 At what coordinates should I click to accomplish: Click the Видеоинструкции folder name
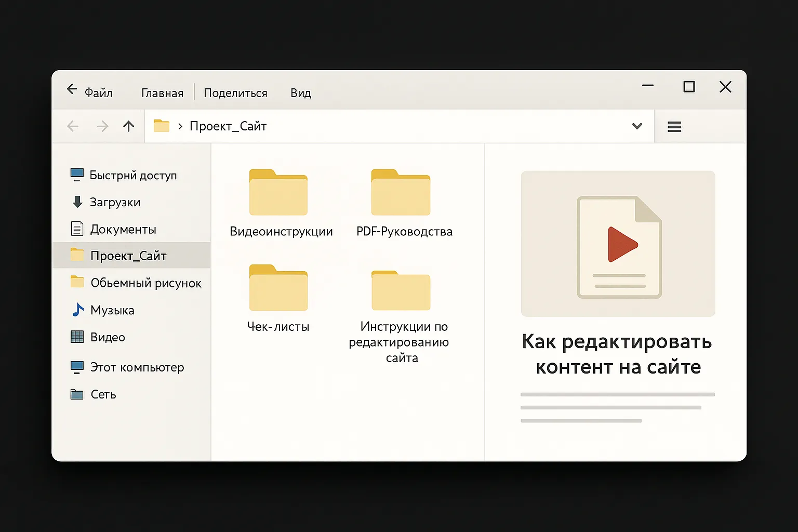pos(281,232)
